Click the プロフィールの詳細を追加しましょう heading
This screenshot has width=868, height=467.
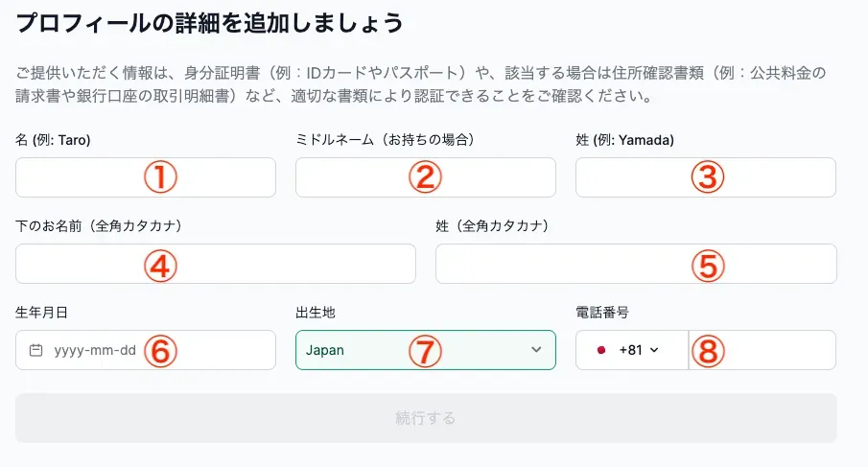(210, 21)
